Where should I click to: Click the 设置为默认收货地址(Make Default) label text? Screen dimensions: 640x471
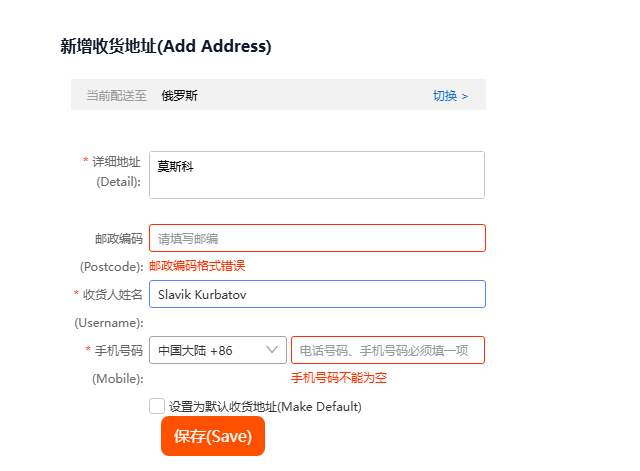(265, 407)
